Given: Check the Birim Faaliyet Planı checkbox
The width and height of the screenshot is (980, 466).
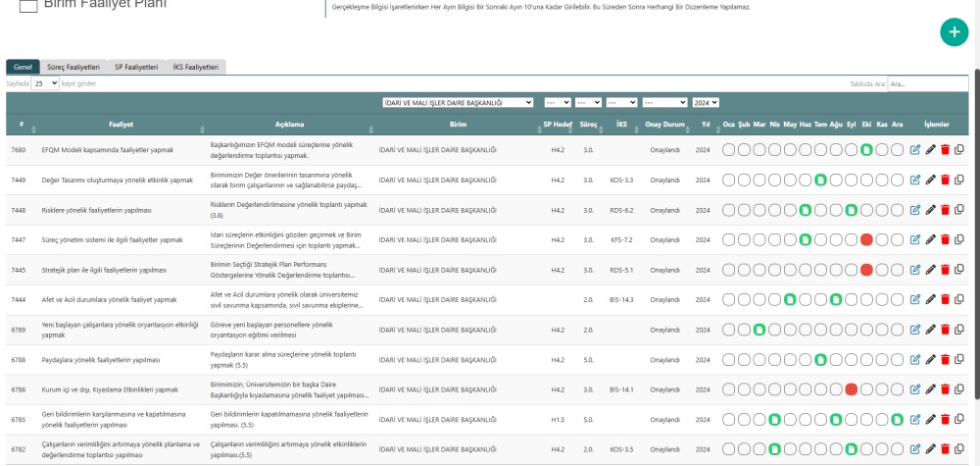Looking at the screenshot, I should coord(28,5).
